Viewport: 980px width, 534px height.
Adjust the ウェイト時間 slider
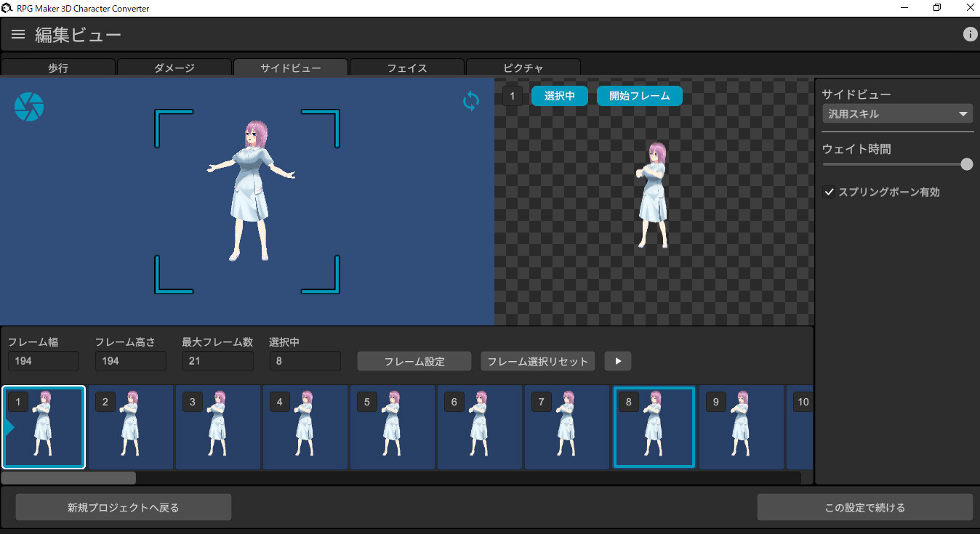(966, 164)
